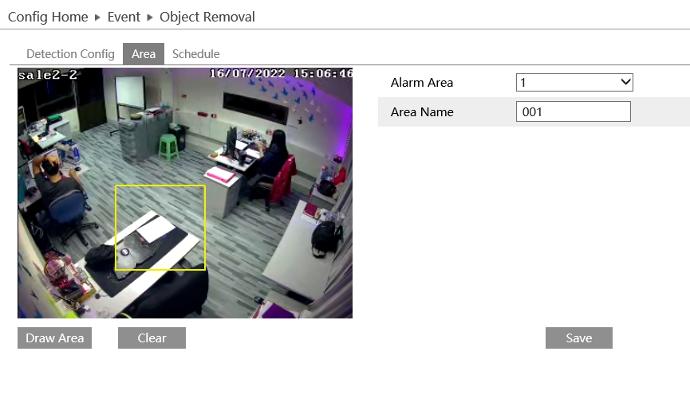
Task: Select the Area tab
Action: (x=143, y=54)
